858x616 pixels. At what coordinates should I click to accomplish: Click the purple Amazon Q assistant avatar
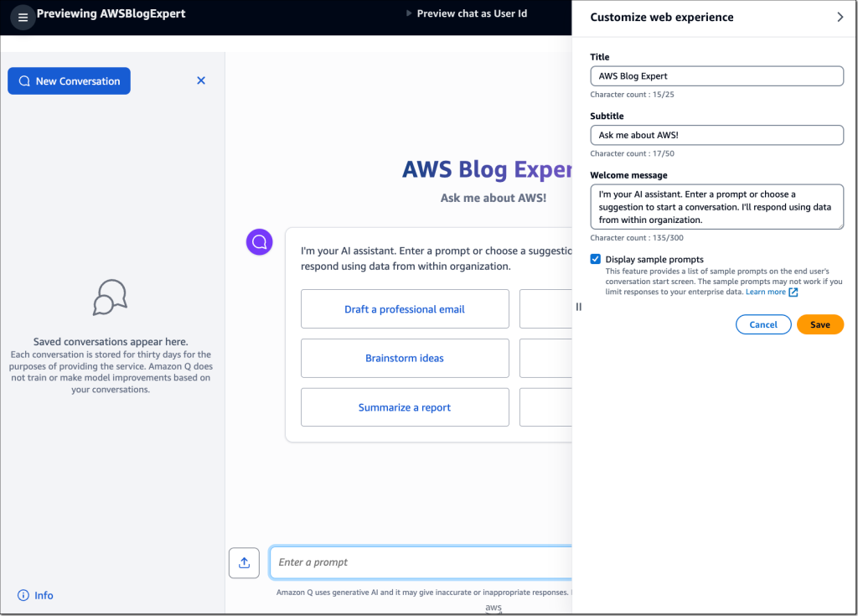coord(259,241)
